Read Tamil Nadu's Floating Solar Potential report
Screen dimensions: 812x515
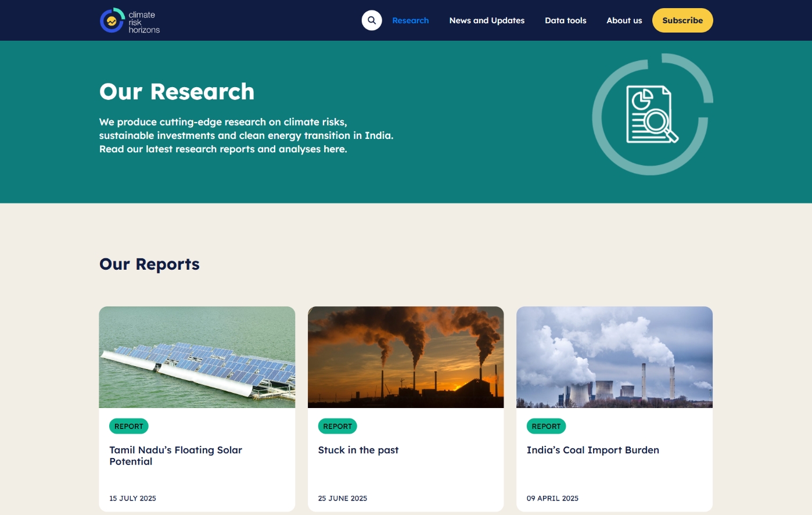tap(175, 456)
